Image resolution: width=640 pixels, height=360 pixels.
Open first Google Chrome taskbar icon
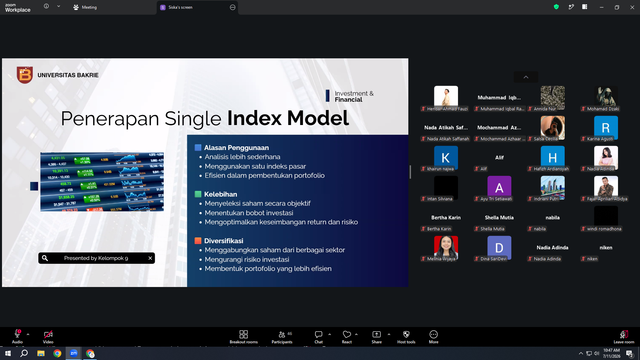click(x=57, y=353)
